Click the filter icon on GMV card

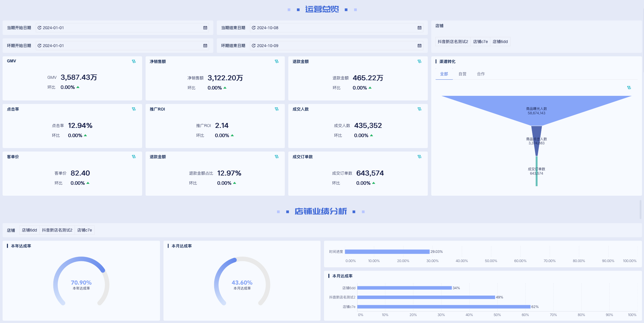pos(134,61)
